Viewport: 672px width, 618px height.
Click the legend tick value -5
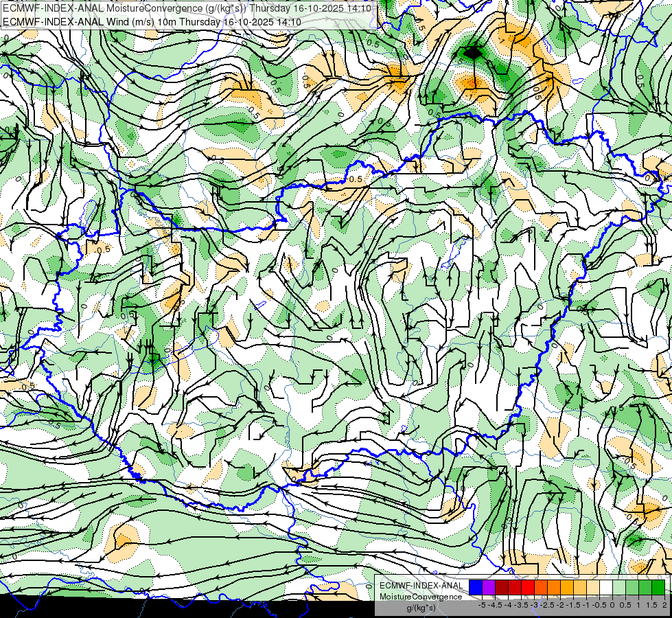coord(481,605)
